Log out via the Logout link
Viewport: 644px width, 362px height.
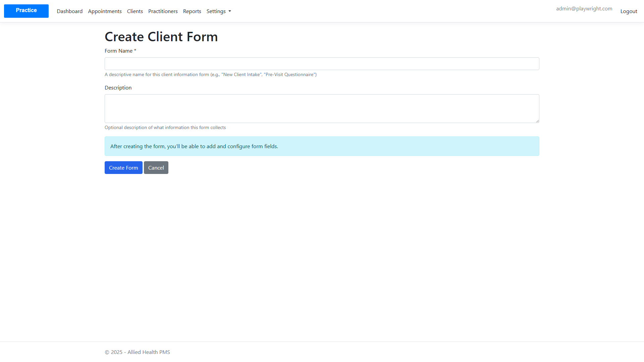(x=629, y=11)
